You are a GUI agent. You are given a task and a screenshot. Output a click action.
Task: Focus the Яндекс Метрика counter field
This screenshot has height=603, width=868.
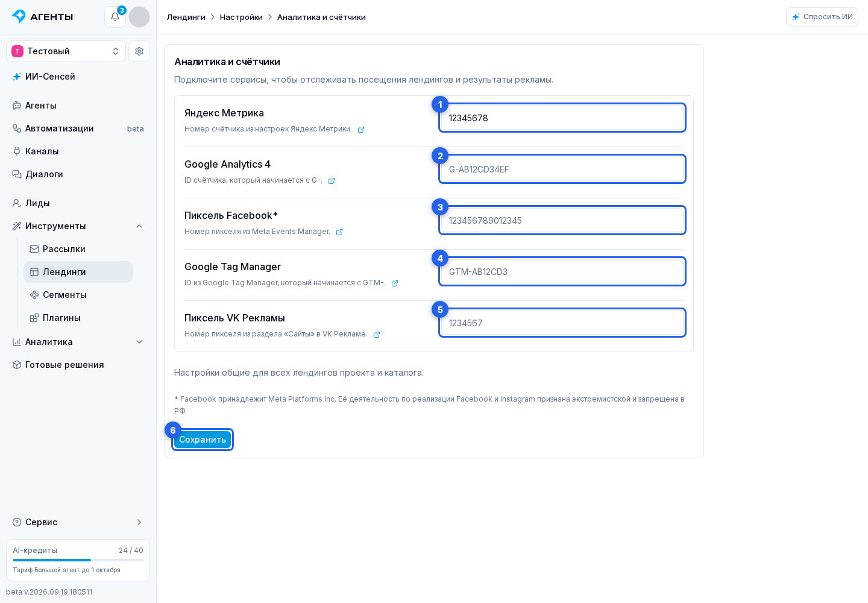click(562, 118)
